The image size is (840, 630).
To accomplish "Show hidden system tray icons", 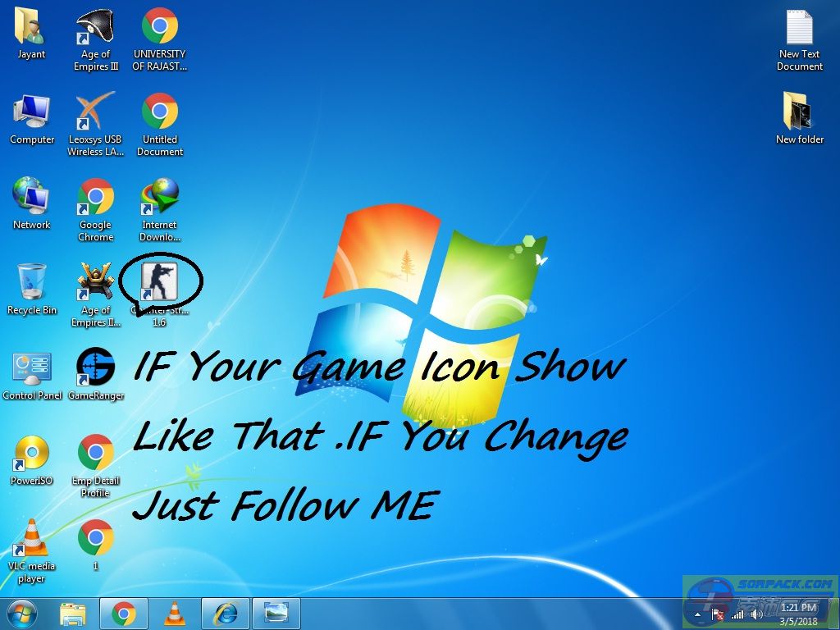I will coord(698,614).
